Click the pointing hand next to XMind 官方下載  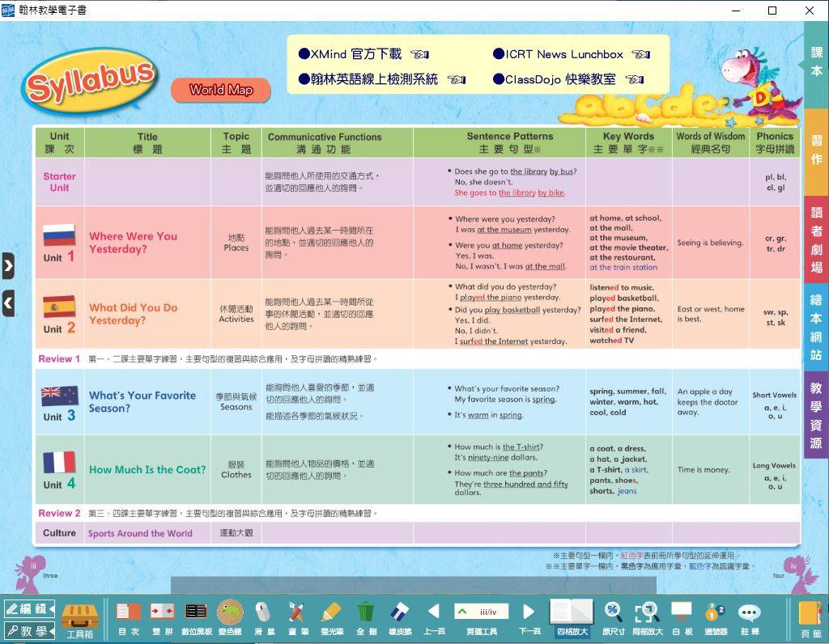(x=420, y=54)
